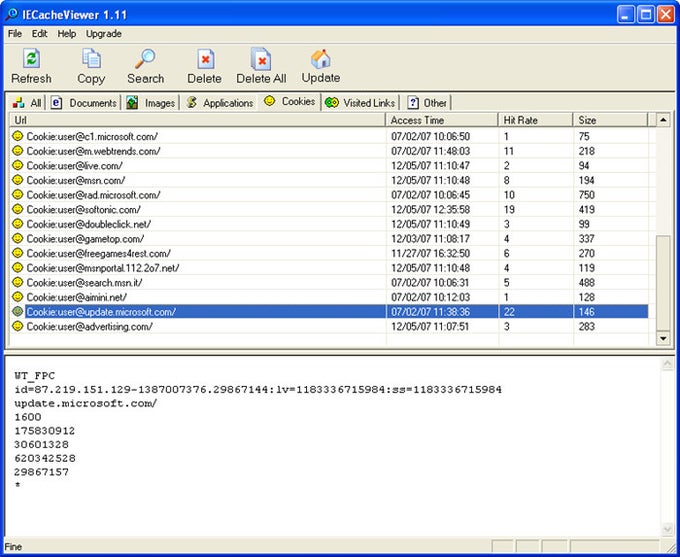Click the IECacheViewer title bar icon
The height and width of the screenshot is (557, 680).
[12, 14]
